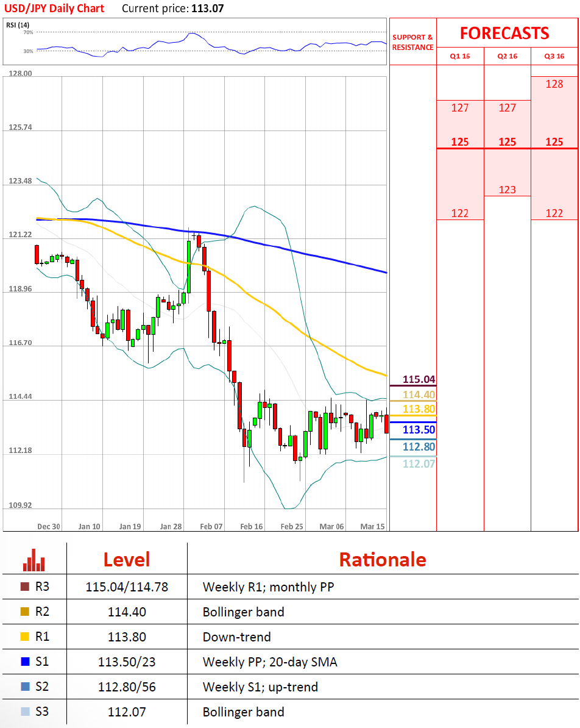Click the 125.74 price axis label
580x728 pixels.
click(x=21, y=127)
